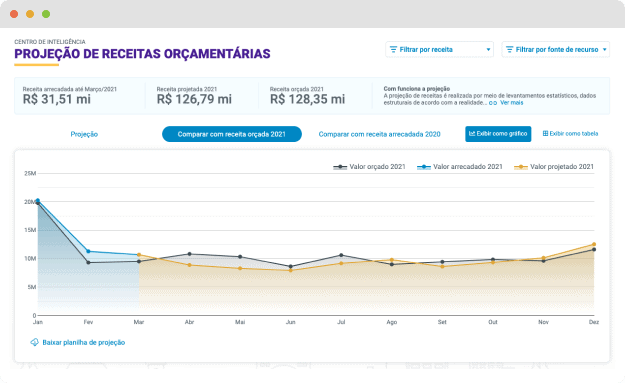Open the Filtrar por receita dropdown
This screenshot has height=383, width=625.
coord(439,49)
